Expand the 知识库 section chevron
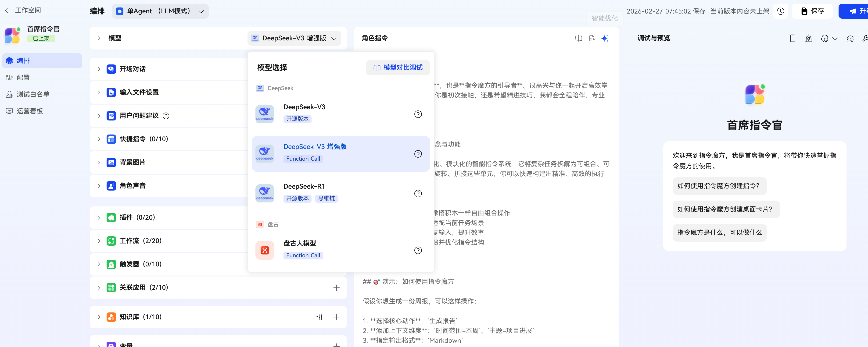868x347 pixels. (99, 317)
